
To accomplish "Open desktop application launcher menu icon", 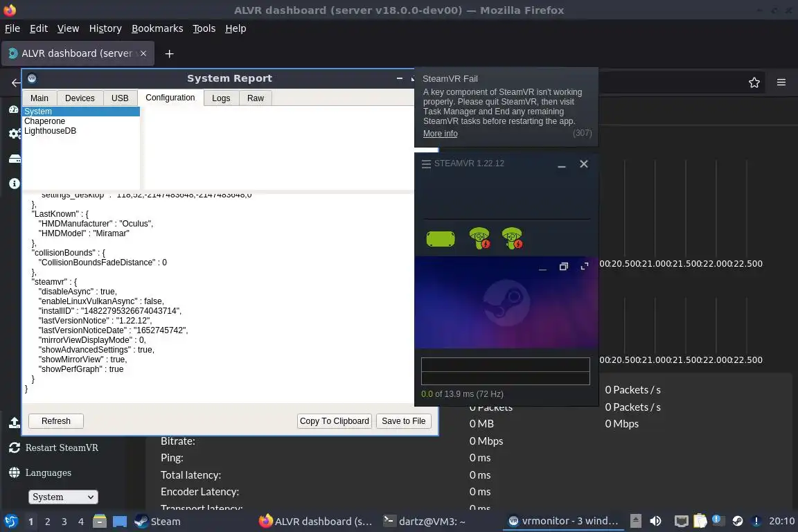I will (11, 522).
